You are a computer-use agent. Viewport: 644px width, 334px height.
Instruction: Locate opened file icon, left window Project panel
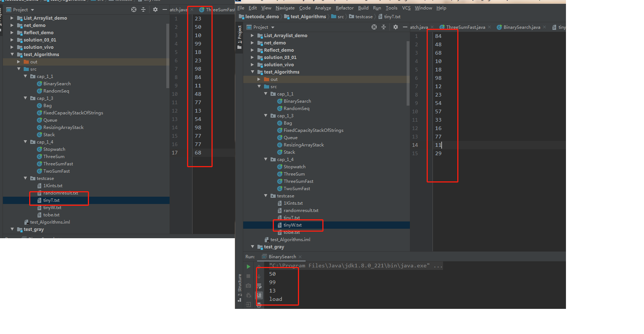134,9
